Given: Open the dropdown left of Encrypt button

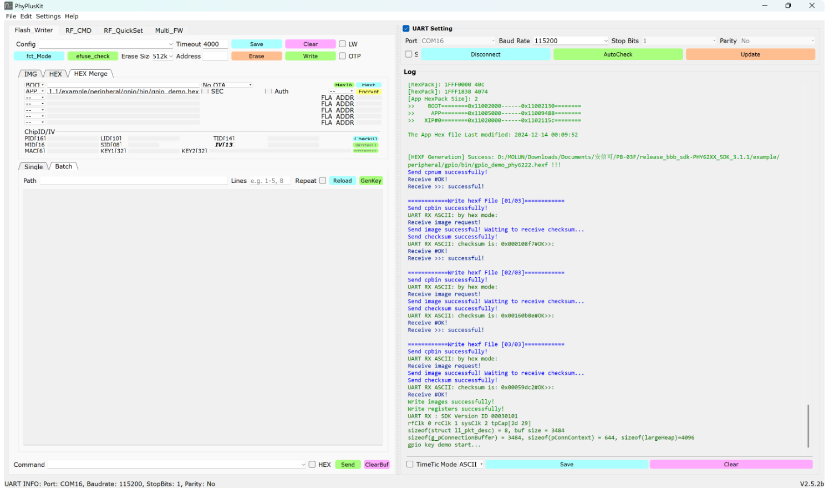Looking at the screenshot, I should pos(341,91).
